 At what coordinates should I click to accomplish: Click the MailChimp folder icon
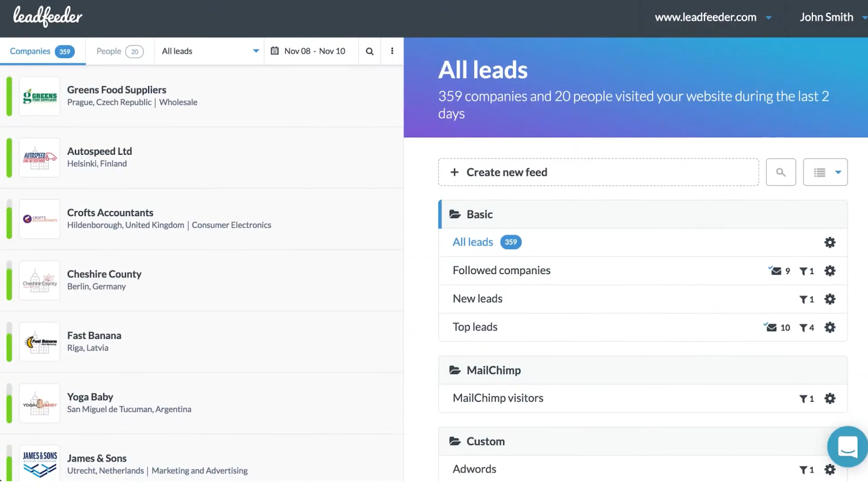[x=455, y=370]
